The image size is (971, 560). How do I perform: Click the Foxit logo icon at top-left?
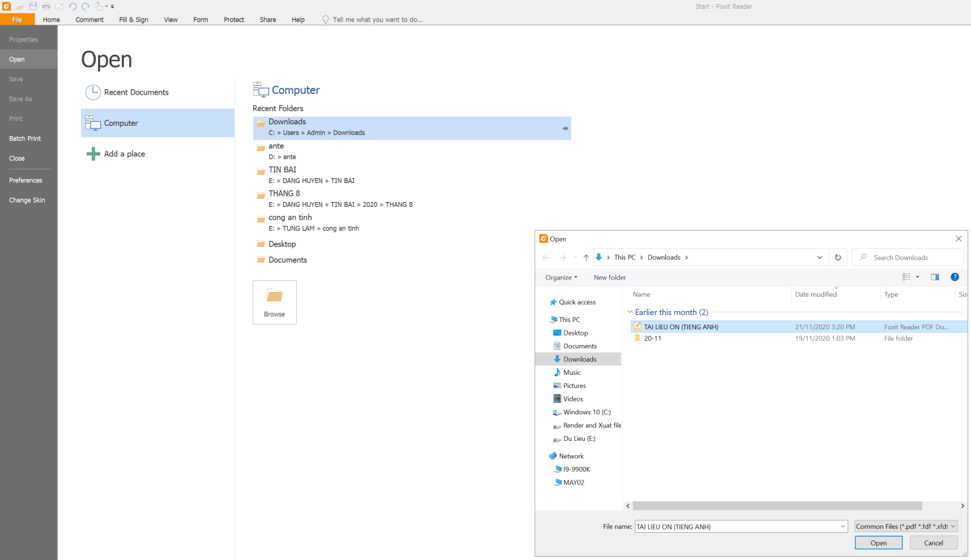6,6
